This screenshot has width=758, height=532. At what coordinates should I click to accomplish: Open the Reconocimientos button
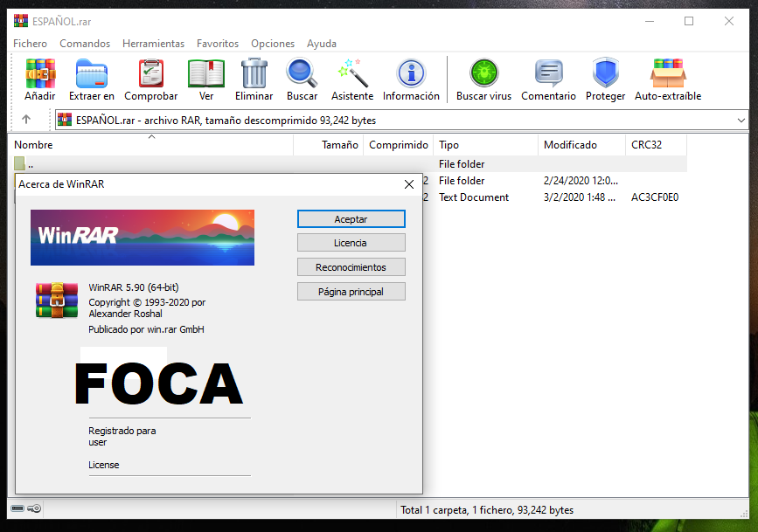(x=351, y=267)
